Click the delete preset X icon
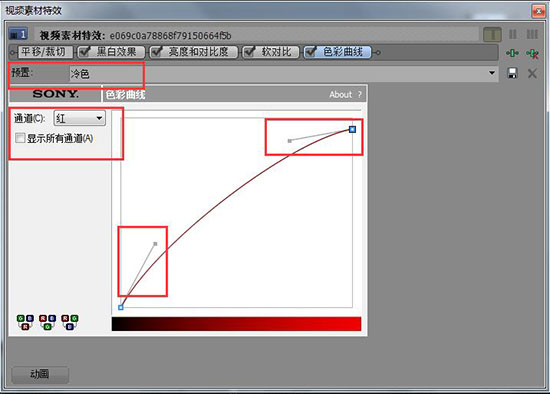This screenshot has width=550, height=394. pyautogui.click(x=532, y=73)
